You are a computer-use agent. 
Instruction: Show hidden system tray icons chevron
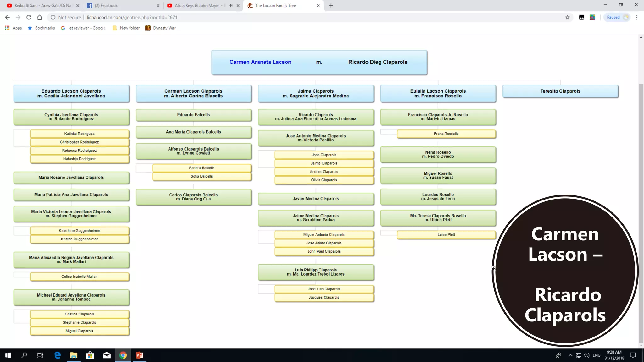coord(570,355)
